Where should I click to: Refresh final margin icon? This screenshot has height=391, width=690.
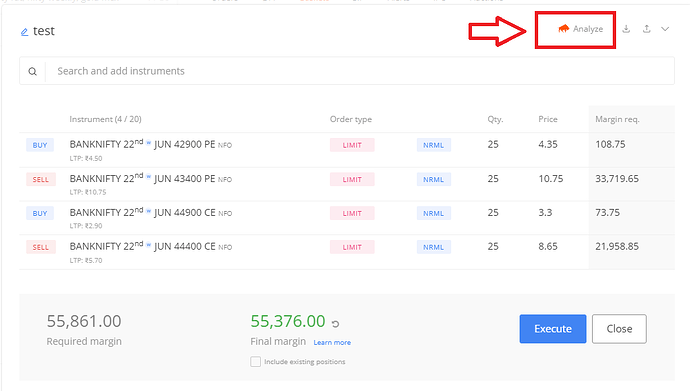pyautogui.click(x=335, y=324)
